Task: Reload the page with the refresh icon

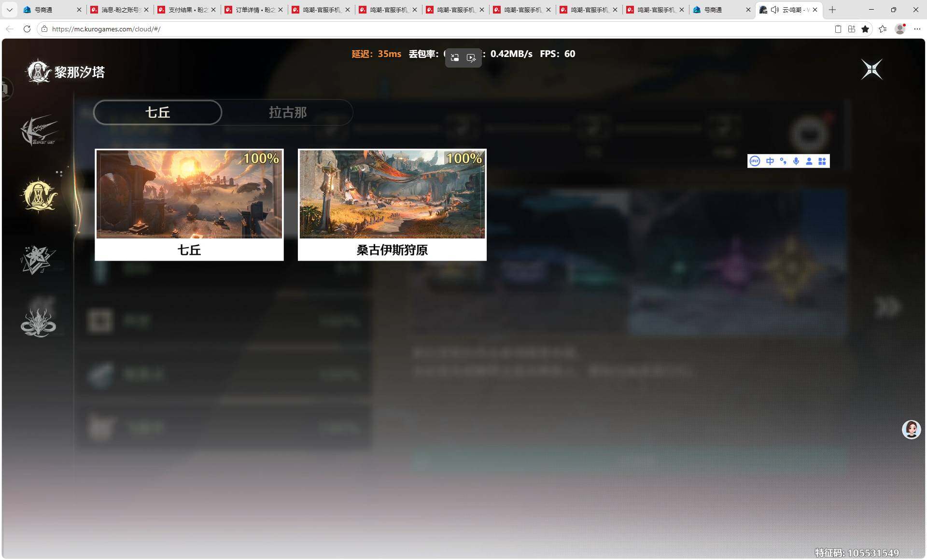Action: coord(27,29)
